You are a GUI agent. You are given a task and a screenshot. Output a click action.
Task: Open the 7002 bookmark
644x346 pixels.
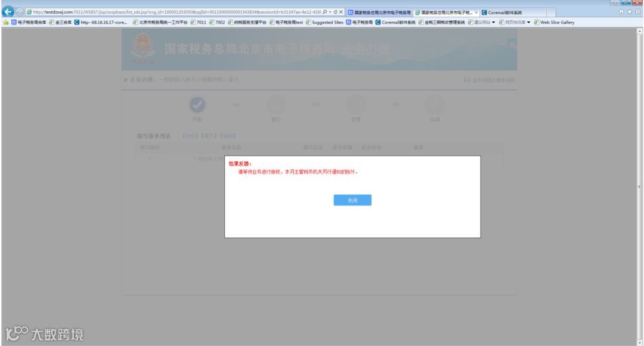[217, 23]
